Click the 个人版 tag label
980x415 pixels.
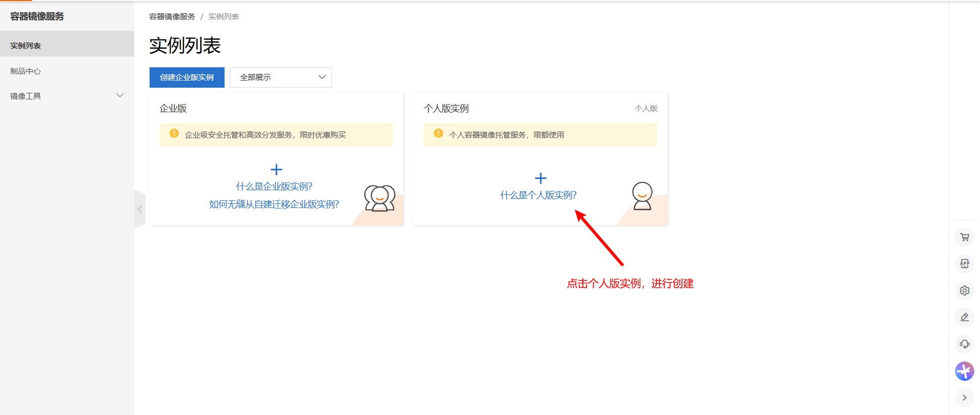pos(646,109)
